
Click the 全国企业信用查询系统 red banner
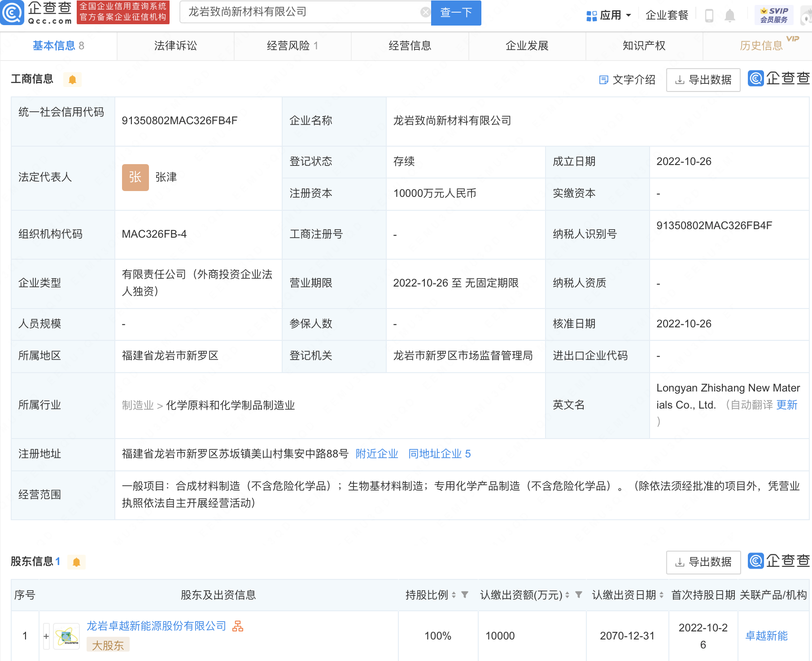click(x=123, y=12)
